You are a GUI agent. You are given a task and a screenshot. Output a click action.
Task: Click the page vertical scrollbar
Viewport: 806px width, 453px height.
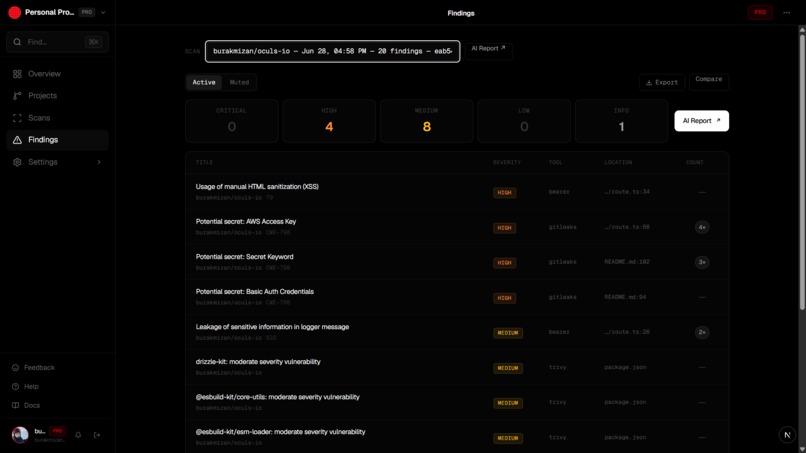(802, 171)
